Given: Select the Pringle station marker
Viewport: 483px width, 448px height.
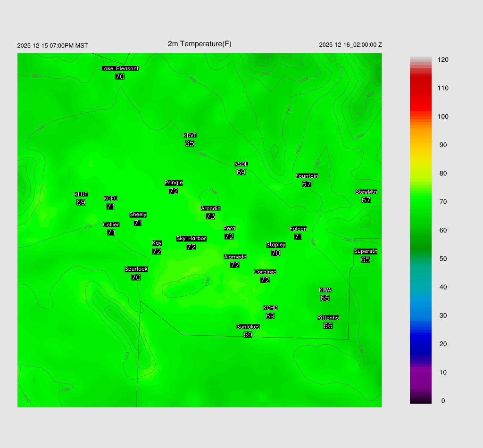Looking at the screenshot, I should pyautogui.click(x=174, y=187).
